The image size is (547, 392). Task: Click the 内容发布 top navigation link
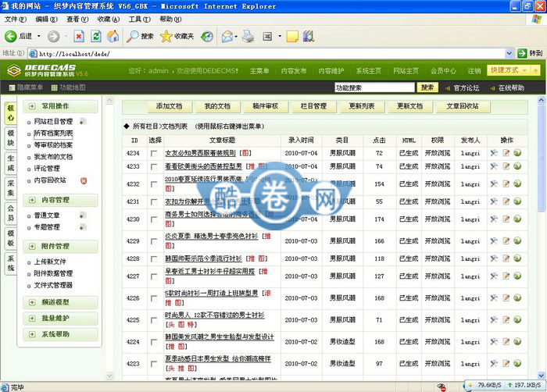click(x=294, y=71)
